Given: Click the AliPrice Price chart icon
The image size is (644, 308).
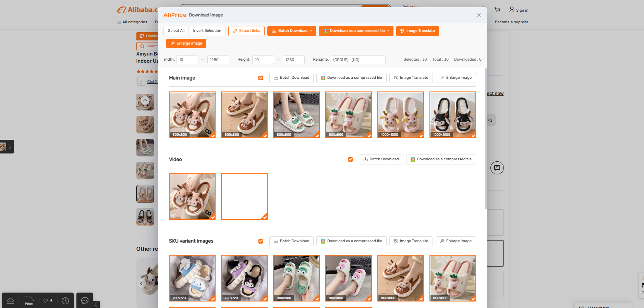Looking at the screenshot, I should coord(29,300).
